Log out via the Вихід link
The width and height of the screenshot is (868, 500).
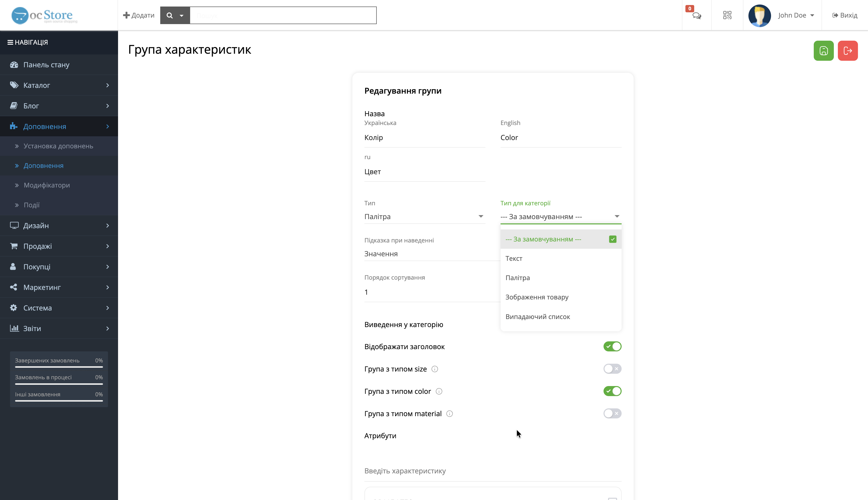[x=845, y=15]
